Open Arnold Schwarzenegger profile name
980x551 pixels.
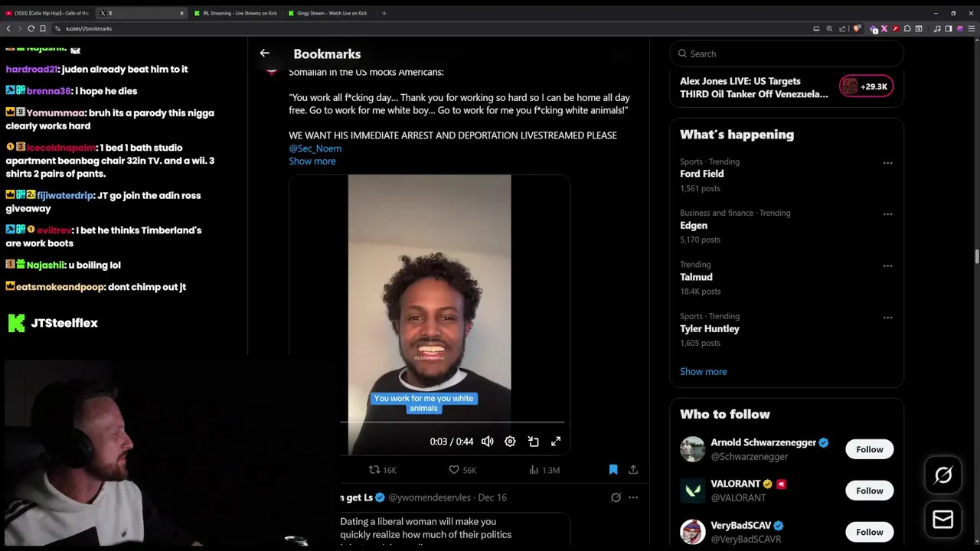(x=763, y=442)
